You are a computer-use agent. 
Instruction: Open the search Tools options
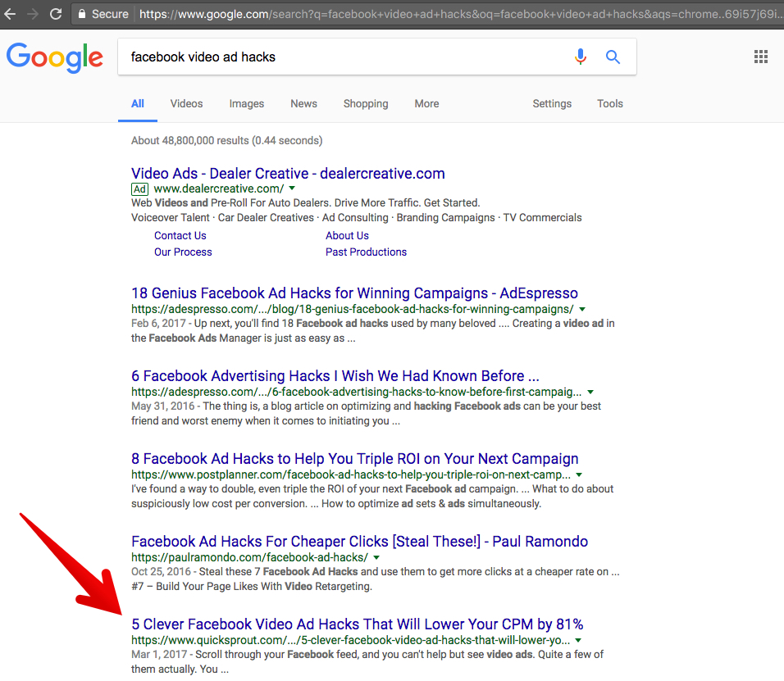[609, 104]
